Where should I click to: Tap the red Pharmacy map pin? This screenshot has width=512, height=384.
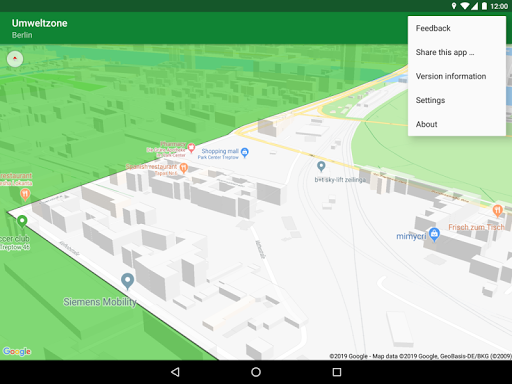[191, 148]
